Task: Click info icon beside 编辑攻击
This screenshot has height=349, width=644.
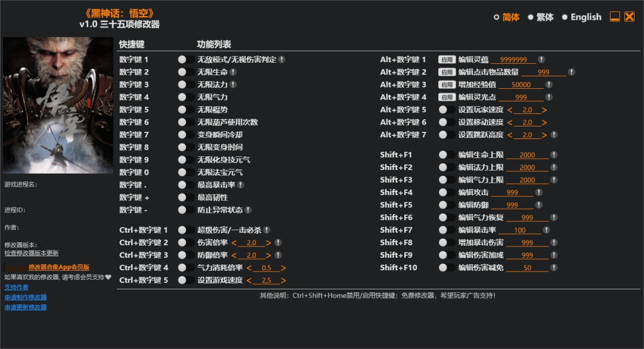Action: [x=539, y=192]
